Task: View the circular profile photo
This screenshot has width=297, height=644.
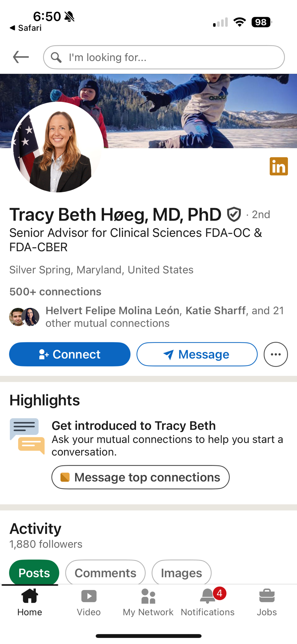Action: [x=58, y=147]
